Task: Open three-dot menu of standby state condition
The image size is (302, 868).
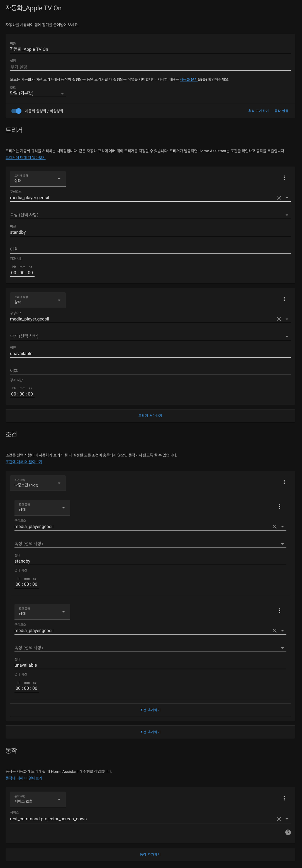Action: click(279, 507)
